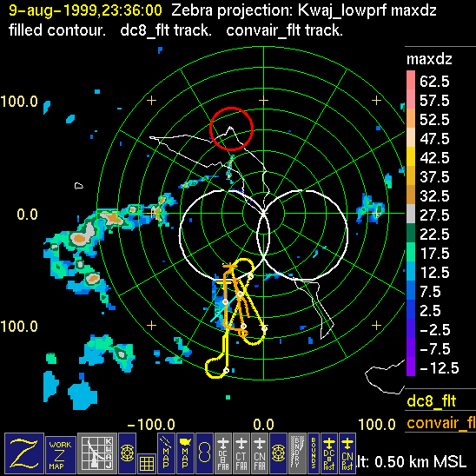The height and width of the screenshot is (476, 476).
Task: Select the CT FAA aircraft icon
Action: click(241, 453)
